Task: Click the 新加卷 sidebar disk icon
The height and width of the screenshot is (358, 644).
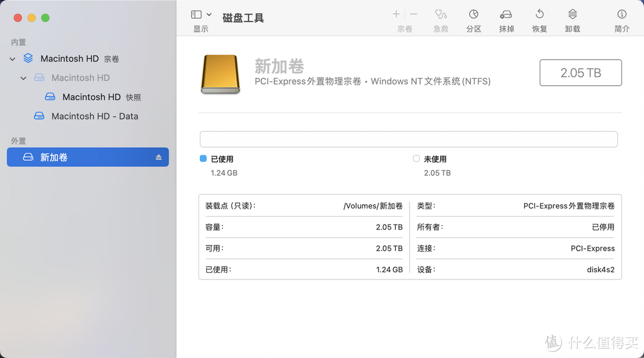Action: pos(28,157)
